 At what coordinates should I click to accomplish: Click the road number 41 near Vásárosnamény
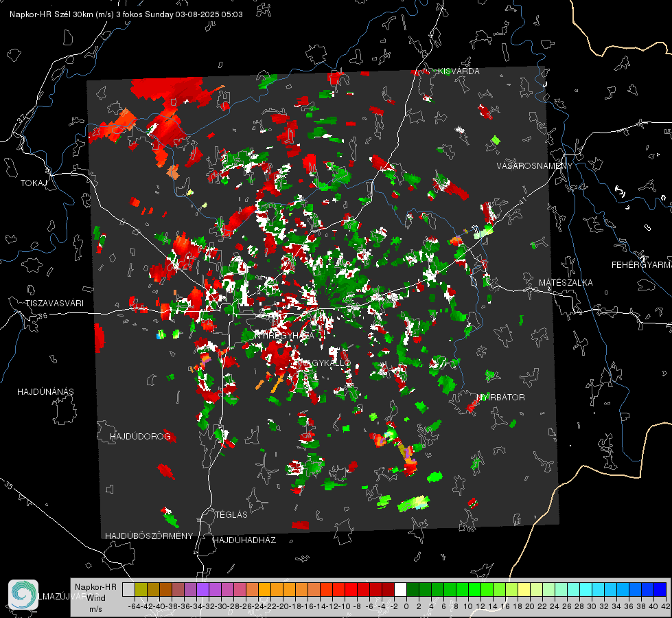coord(522,201)
